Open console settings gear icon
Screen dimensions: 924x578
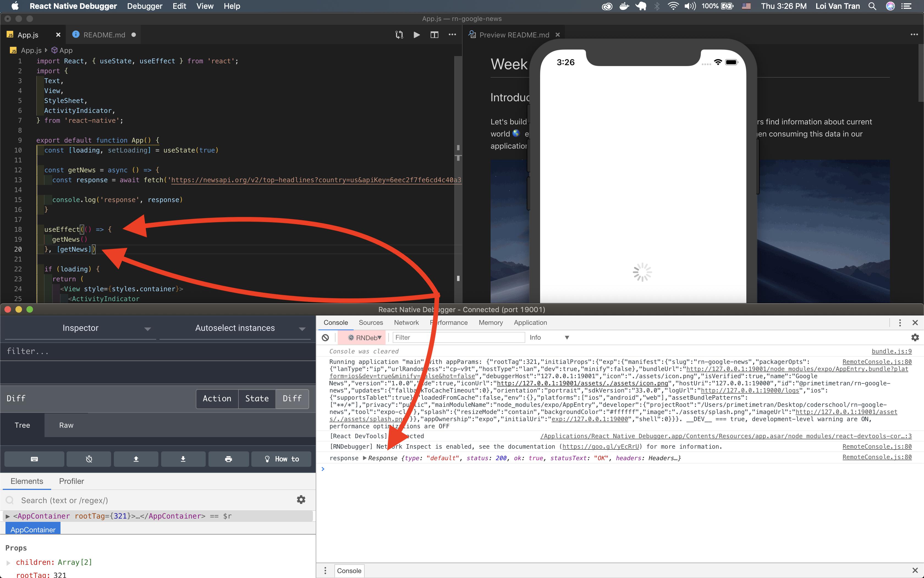(x=915, y=337)
